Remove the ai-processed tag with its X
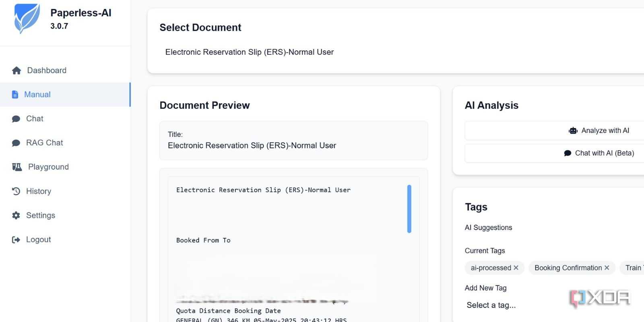Screen dimensions: 644x322 [x=516, y=268]
